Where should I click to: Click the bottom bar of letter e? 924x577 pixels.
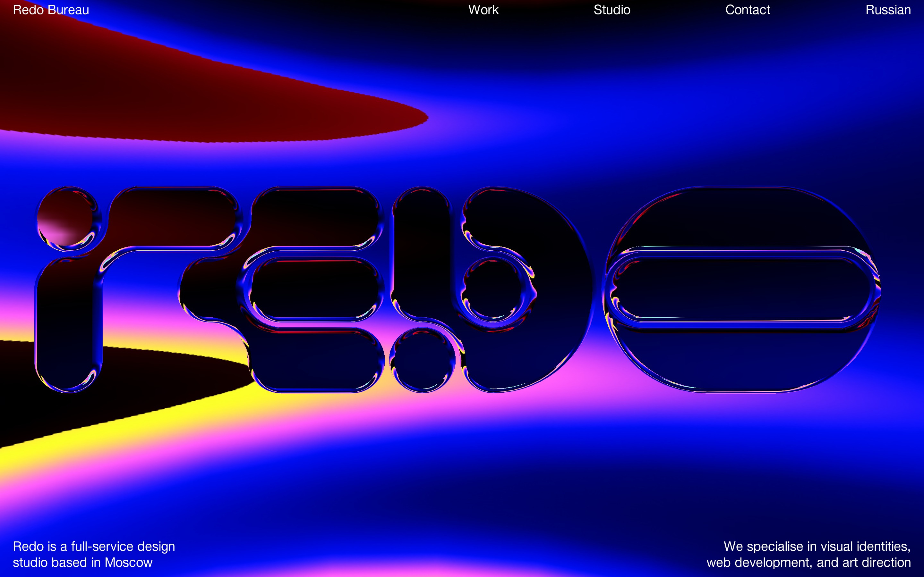[x=317, y=361]
